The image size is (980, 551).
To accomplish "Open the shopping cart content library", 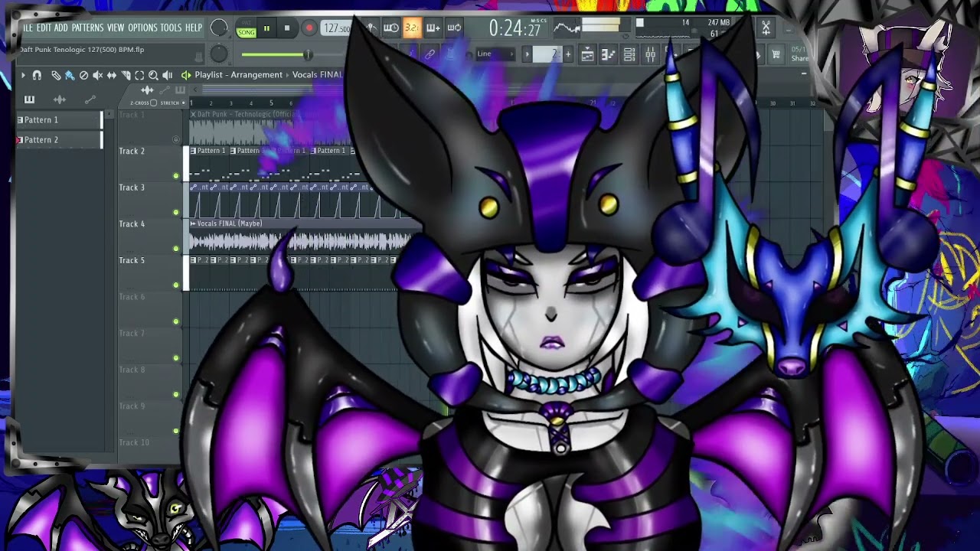I will (776, 54).
